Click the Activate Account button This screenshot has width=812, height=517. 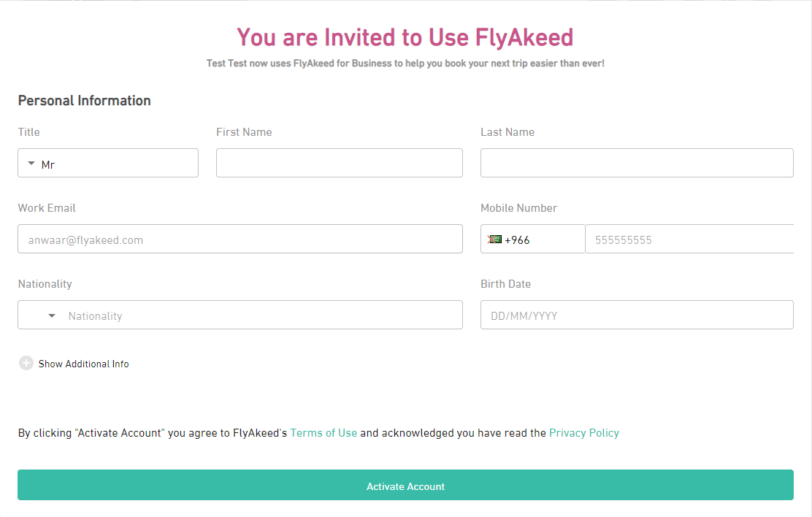coord(405,485)
